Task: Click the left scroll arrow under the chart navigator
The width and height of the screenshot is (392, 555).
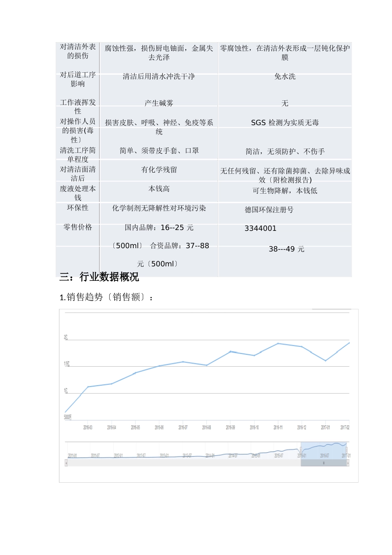Action: tap(66, 463)
